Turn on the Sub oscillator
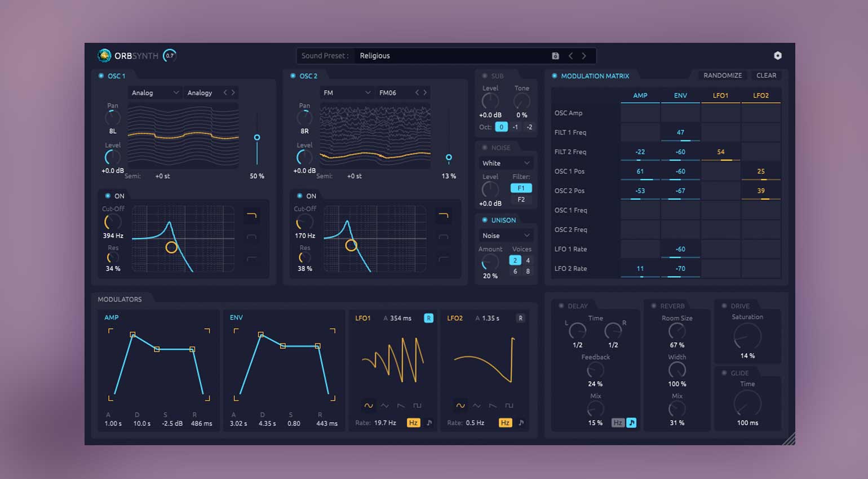Screen dimensions: 868x479 [x=485, y=76]
